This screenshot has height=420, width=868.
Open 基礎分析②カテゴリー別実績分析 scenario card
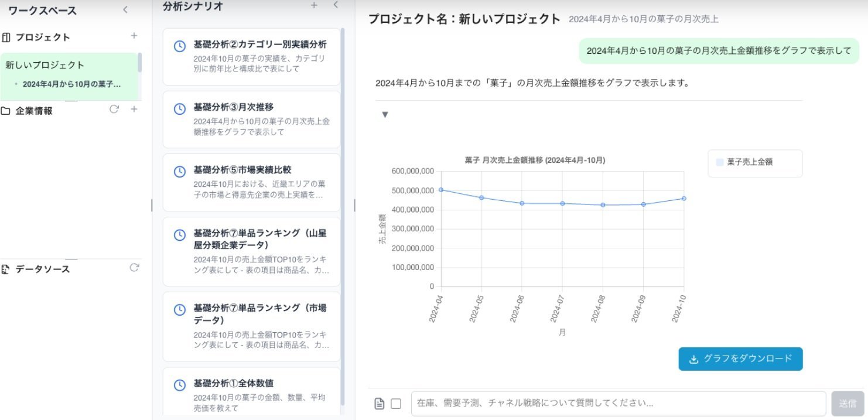(251, 57)
